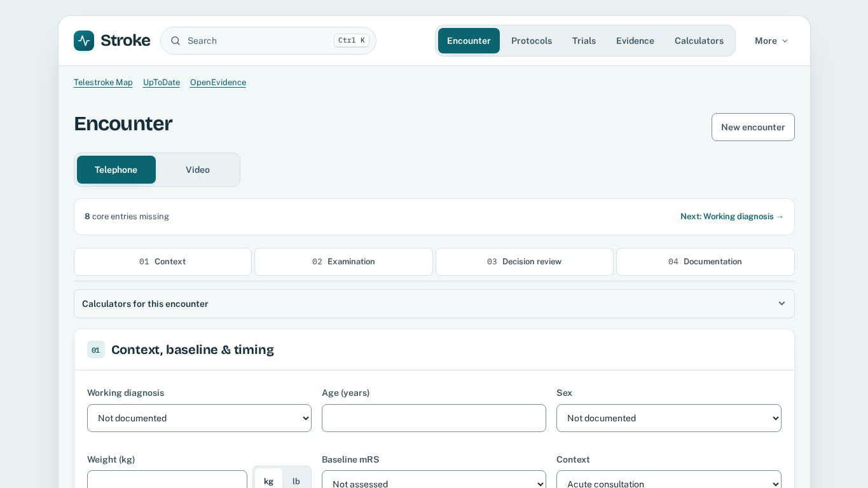
Task: Click Next: Working diagnosis link
Action: (732, 217)
